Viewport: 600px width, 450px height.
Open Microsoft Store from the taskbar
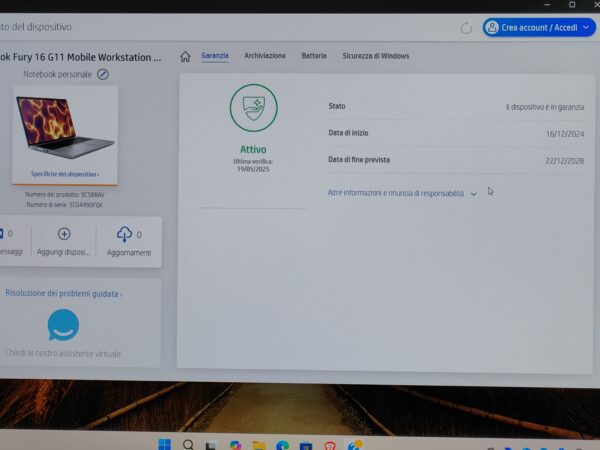tap(306, 446)
